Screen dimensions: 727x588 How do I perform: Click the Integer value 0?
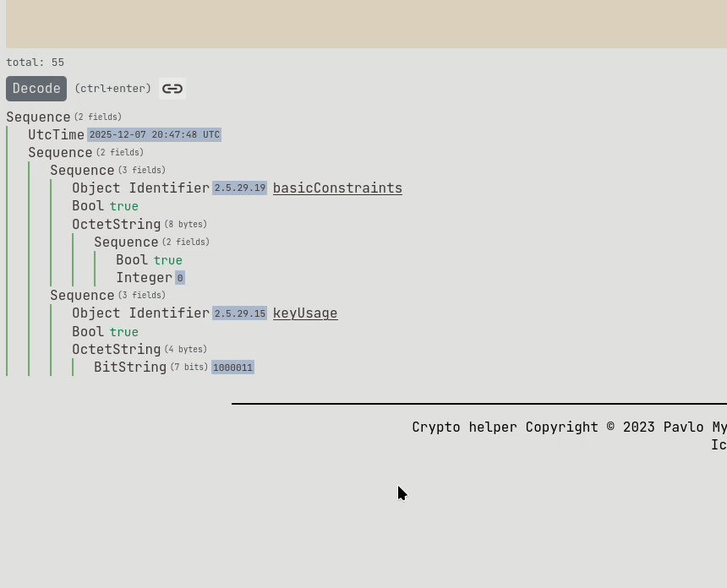click(180, 278)
